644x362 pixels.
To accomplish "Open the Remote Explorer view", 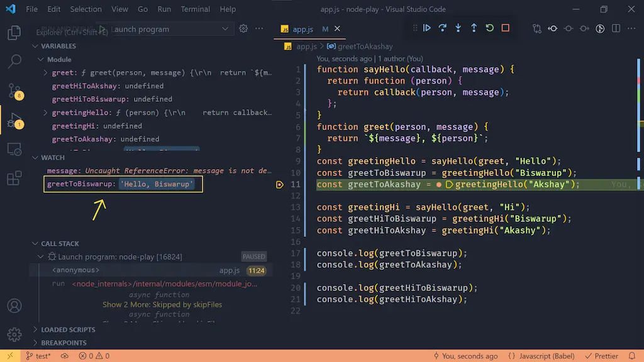I will click(x=14, y=150).
